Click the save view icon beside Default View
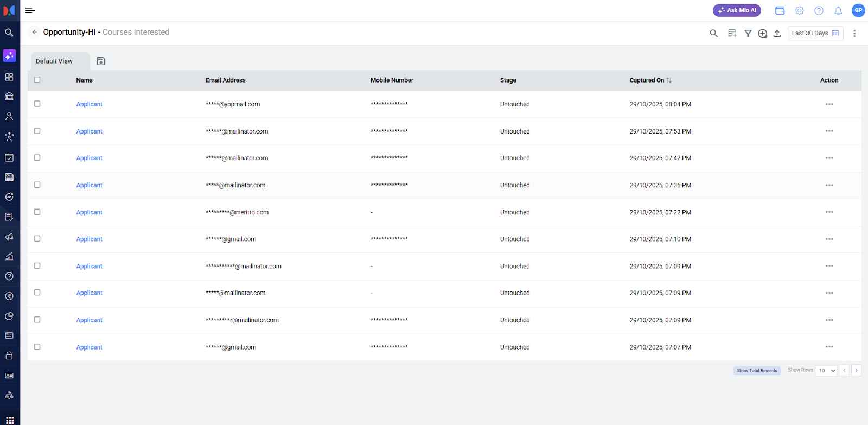This screenshot has width=868, height=425. click(101, 61)
